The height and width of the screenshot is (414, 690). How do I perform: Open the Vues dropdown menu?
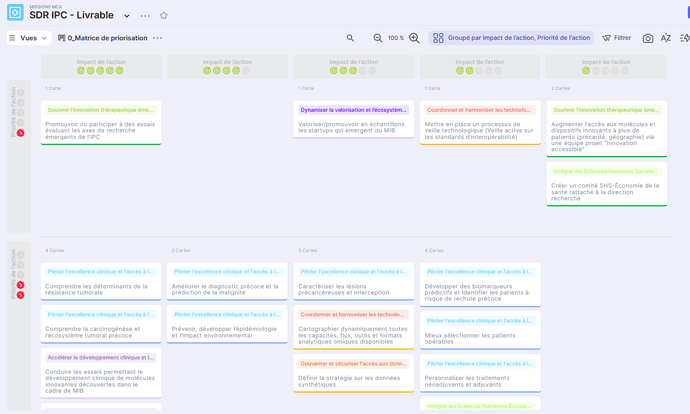point(28,38)
